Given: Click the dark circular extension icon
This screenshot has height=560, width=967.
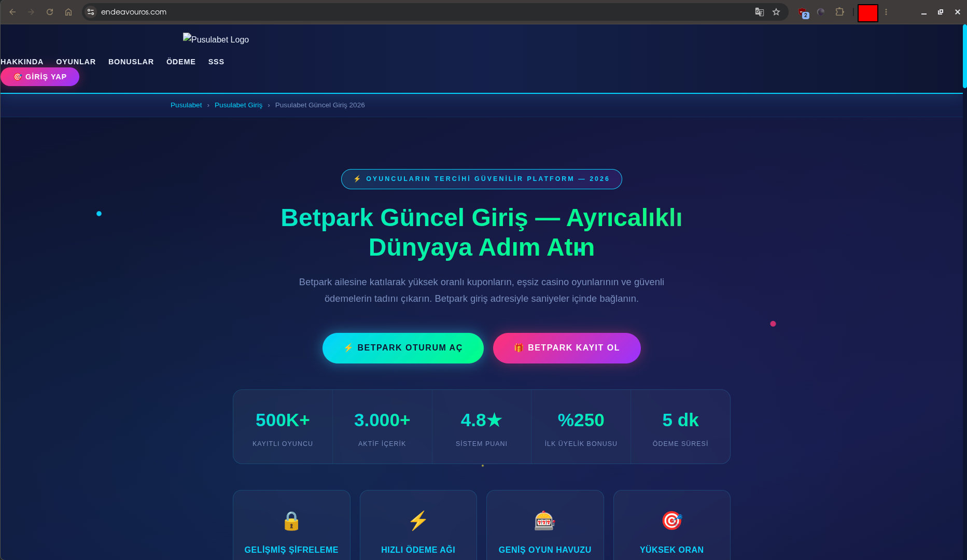Looking at the screenshot, I should point(821,12).
